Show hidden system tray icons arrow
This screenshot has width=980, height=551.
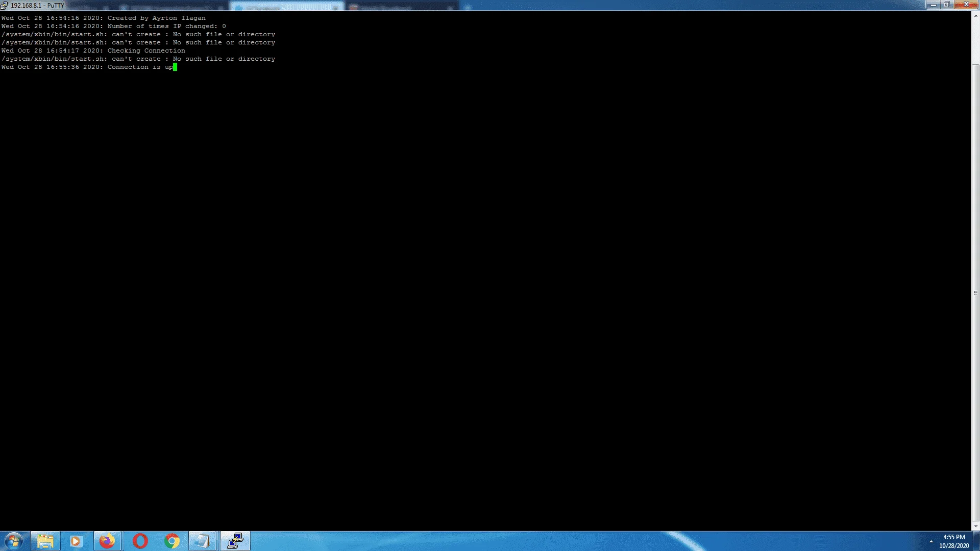tap(931, 541)
